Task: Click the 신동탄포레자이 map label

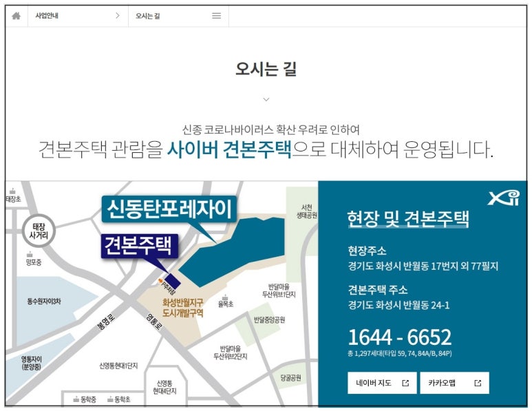Action: click(x=169, y=209)
